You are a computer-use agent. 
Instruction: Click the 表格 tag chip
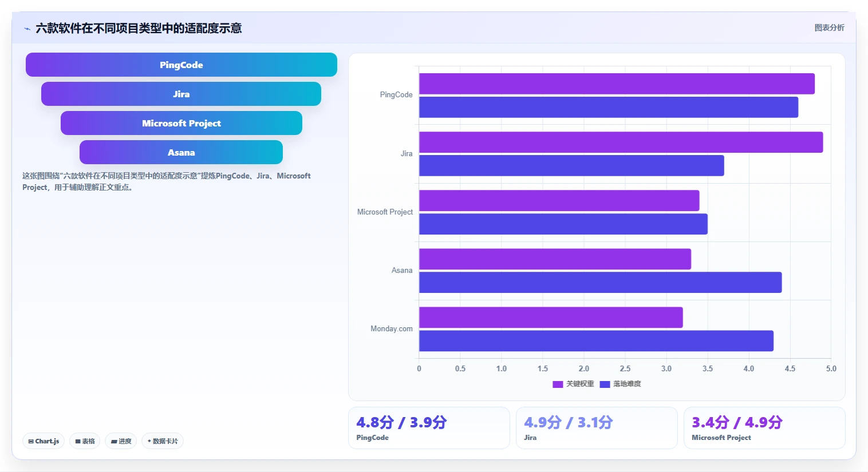[x=85, y=441]
